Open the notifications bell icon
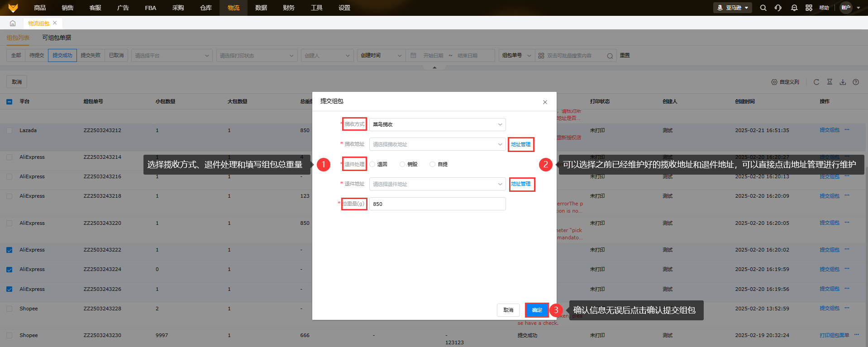 794,8
